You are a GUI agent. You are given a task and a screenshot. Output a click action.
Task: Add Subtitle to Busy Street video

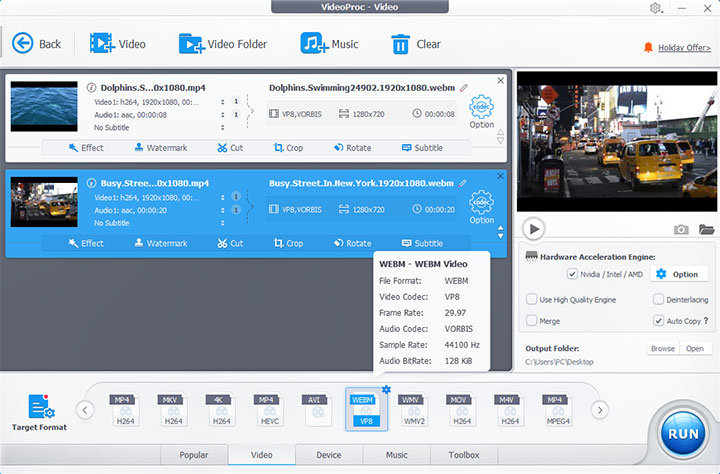click(422, 243)
